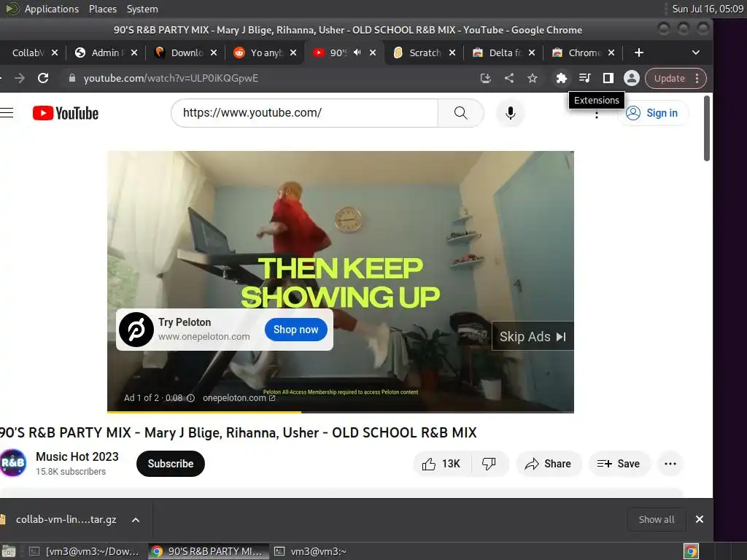Switch to the Chrome web store tab
Viewport: 747px width, 560px height.
tap(578, 52)
